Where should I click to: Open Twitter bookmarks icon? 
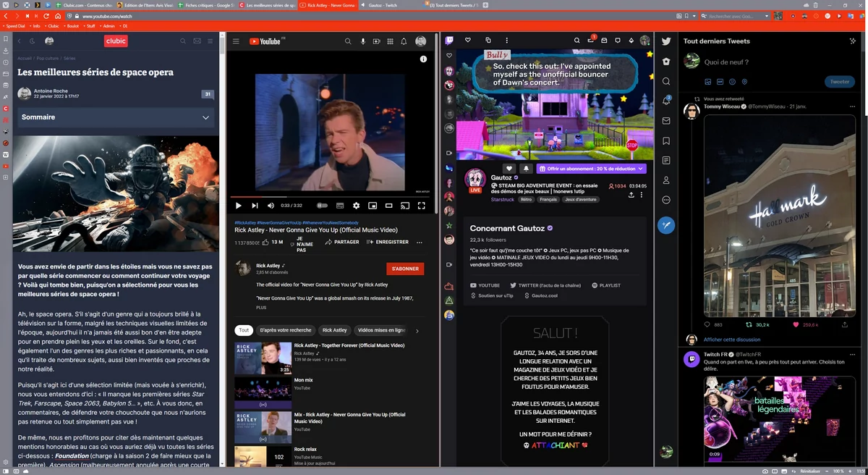point(666,140)
